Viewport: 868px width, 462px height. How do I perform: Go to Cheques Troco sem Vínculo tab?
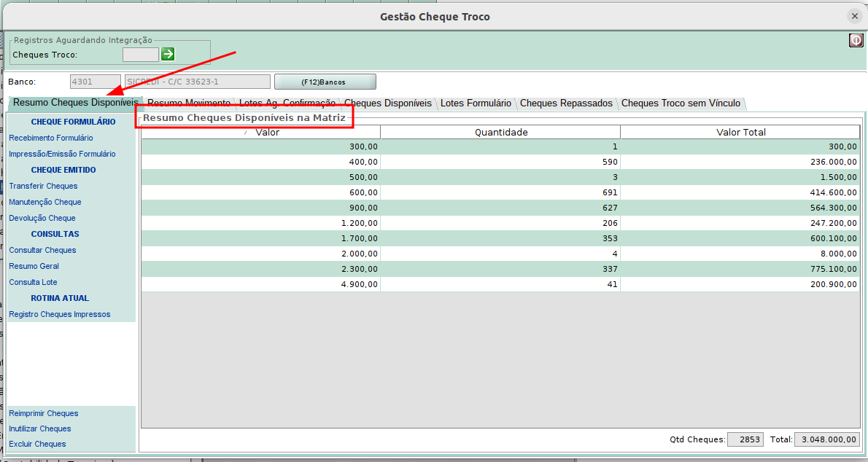pyautogui.click(x=681, y=103)
